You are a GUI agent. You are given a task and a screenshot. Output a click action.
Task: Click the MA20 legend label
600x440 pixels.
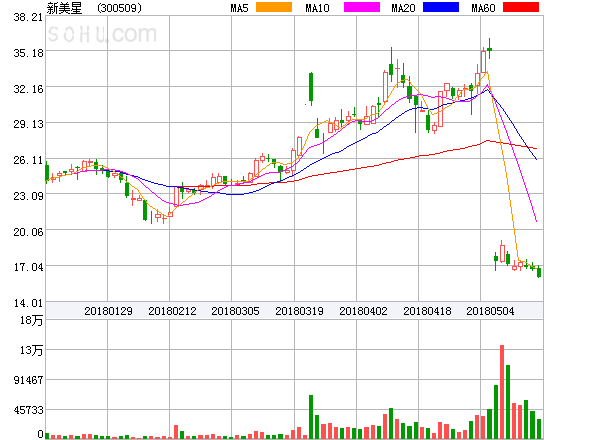click(403, 8)
